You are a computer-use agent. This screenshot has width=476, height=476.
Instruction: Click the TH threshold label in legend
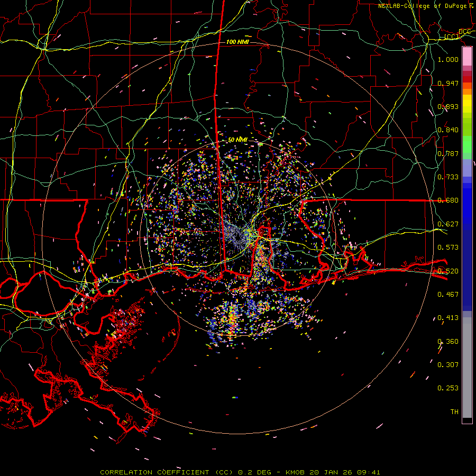point(454,411)
